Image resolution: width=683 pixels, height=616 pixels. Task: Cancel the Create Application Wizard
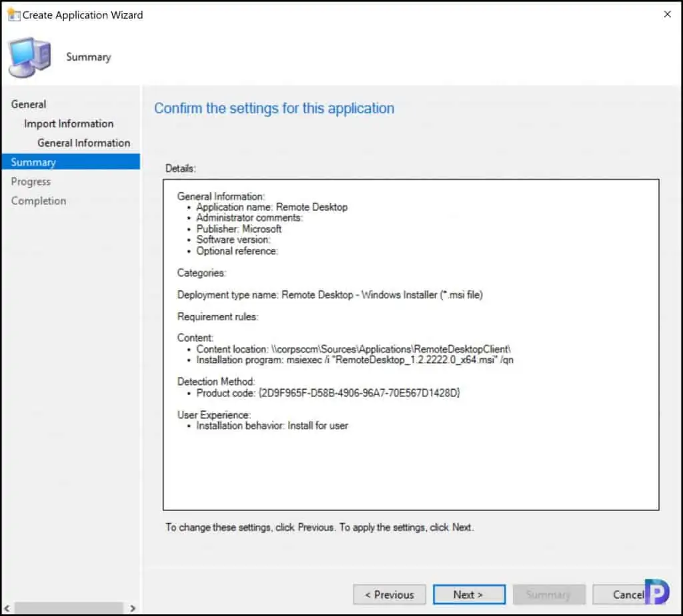point(628,595)
